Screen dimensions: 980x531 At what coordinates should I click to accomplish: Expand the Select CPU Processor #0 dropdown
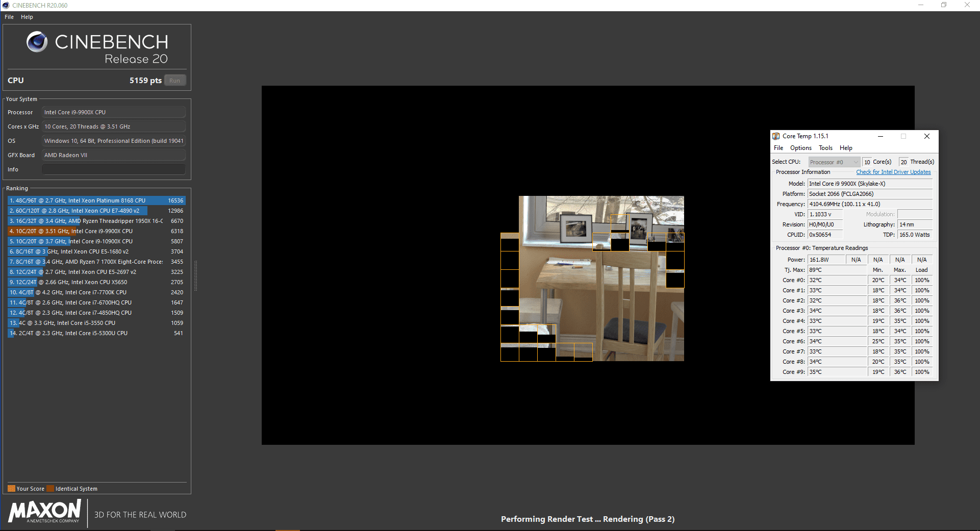coord(834,162)
